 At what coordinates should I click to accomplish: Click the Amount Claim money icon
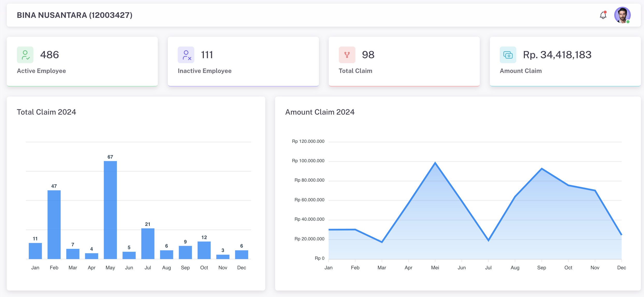pyautogui.click(x=508, y=55)
